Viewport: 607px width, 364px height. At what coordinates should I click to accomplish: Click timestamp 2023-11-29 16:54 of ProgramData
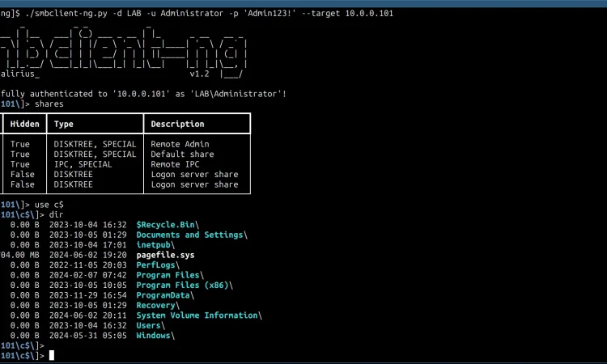pyautogui.click(x=88, y=295)
